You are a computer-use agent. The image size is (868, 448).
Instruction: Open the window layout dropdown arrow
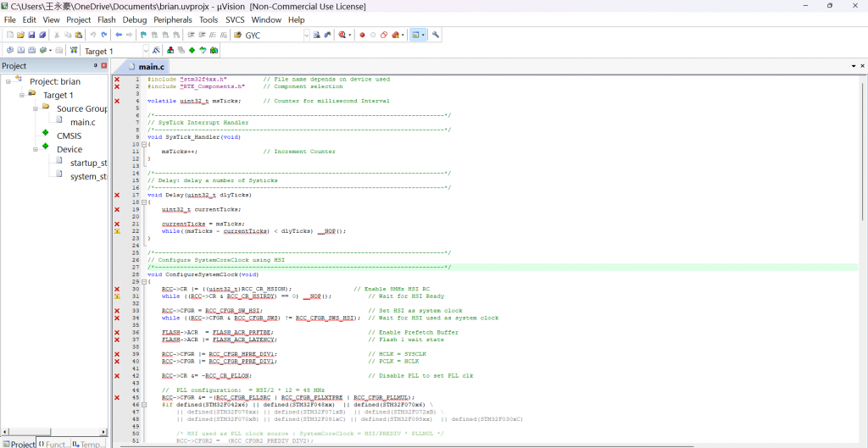tap(423, 35)
